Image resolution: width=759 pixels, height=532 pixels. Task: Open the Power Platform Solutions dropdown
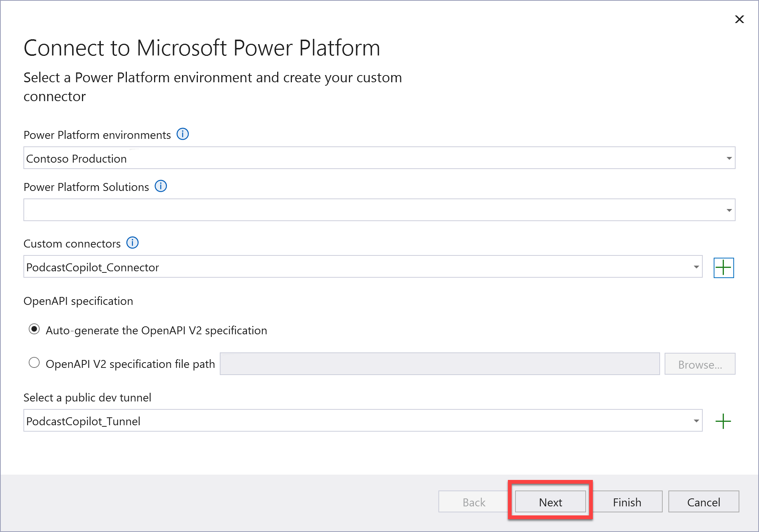729,210
